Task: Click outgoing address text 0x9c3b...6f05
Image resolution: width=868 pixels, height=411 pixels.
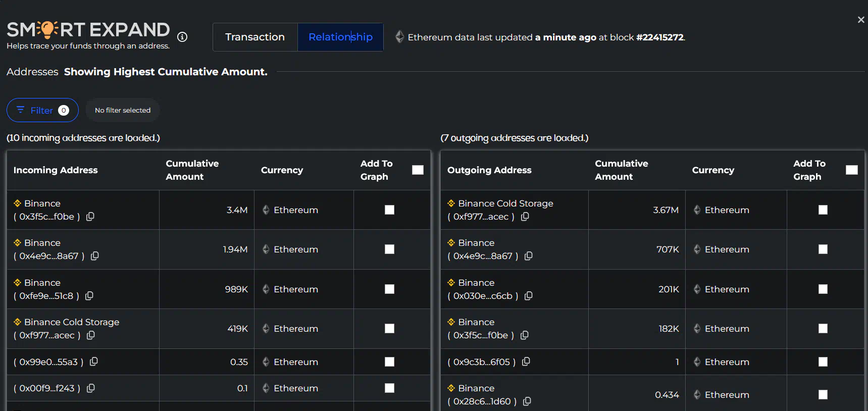Action: click(481, 362)
